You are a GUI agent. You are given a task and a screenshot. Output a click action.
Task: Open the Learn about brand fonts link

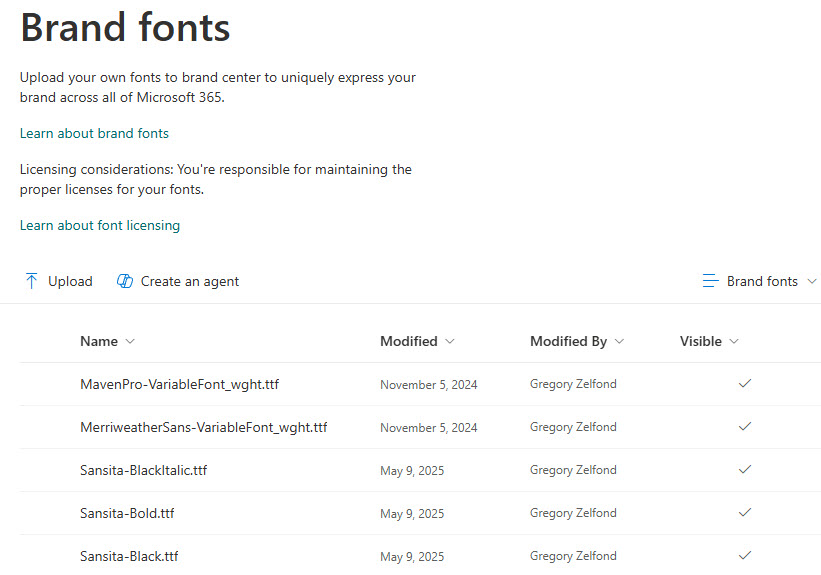click(94, 133)
